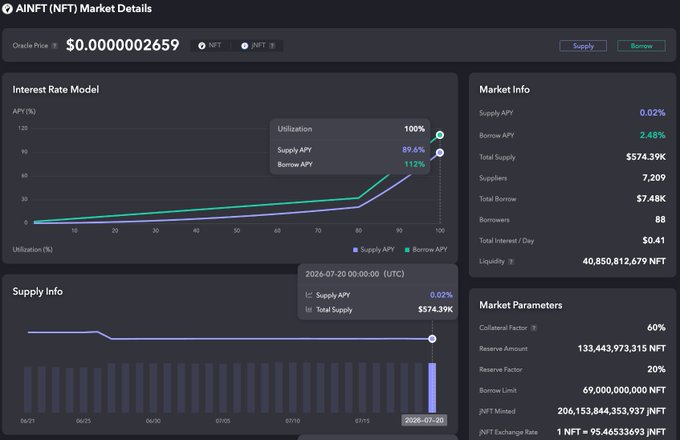
Task: Click the Reserve Amount 133,443,973,315 NFT
Action: tap(621, 348)
